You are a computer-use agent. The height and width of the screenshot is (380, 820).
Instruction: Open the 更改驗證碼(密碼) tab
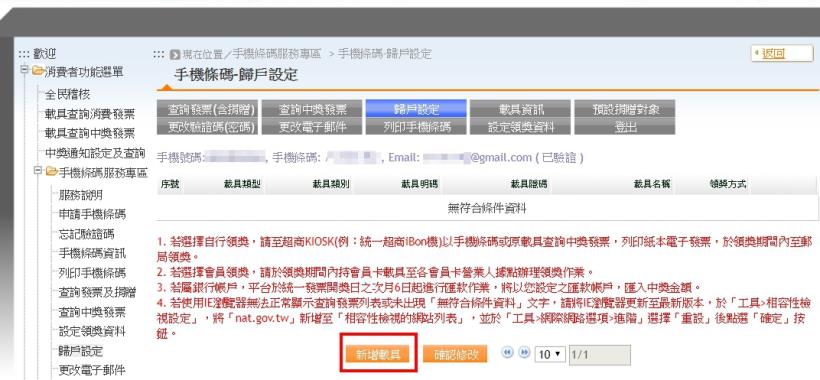tap(207, 126)
